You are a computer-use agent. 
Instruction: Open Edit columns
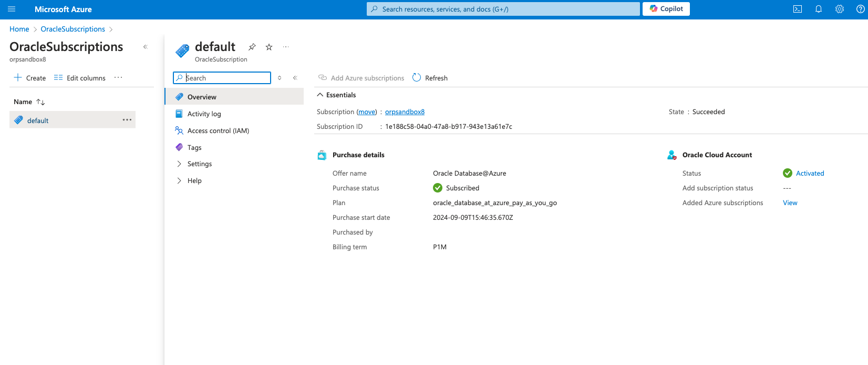point(80,78)
